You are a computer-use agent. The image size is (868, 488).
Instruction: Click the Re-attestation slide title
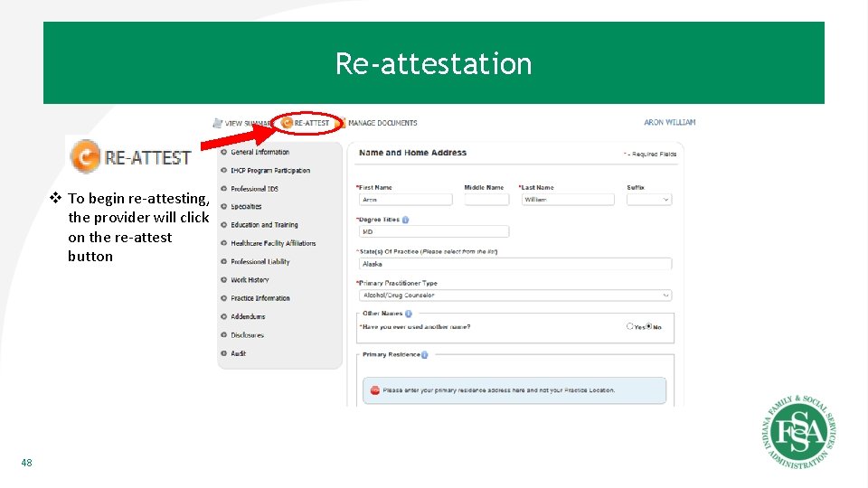pos(433,63)
